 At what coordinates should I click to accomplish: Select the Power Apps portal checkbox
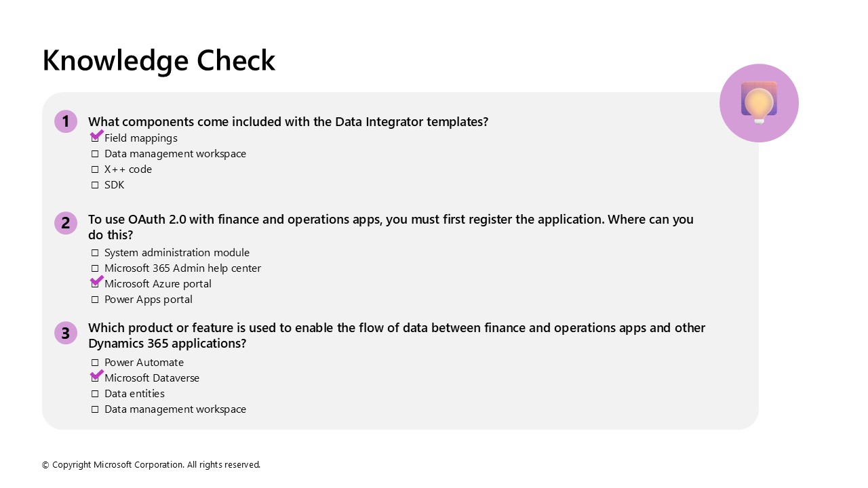[x=95, y=300]
